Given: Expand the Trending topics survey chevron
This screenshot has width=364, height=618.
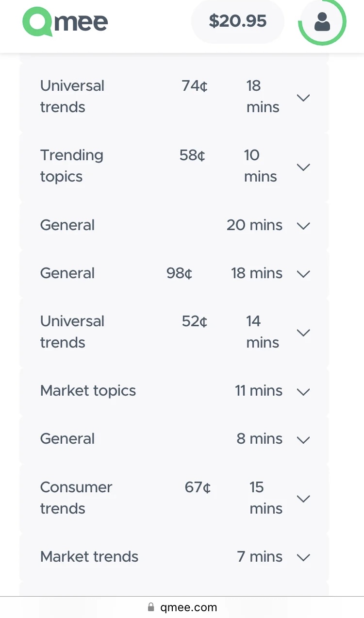Looking at the screenshot, I should [303, 167].
